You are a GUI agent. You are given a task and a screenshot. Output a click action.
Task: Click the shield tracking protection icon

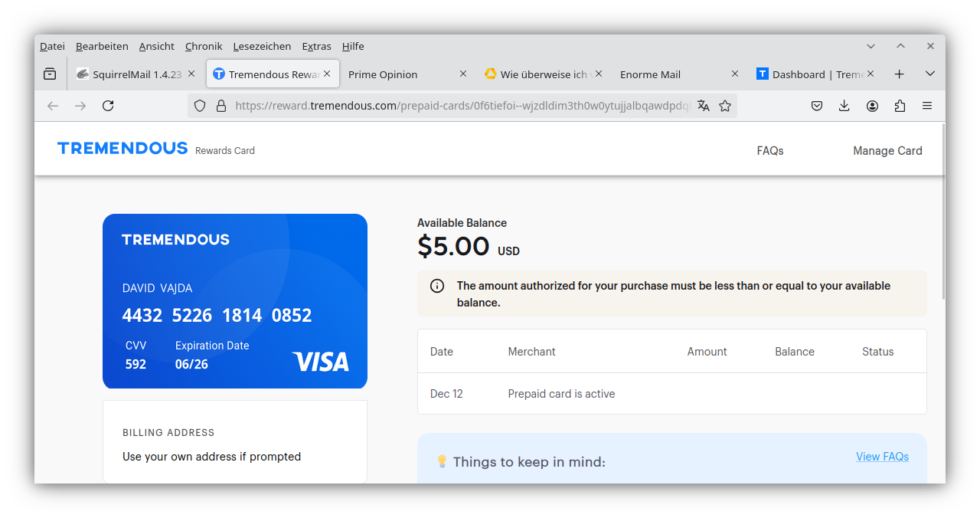click(200, 106)
